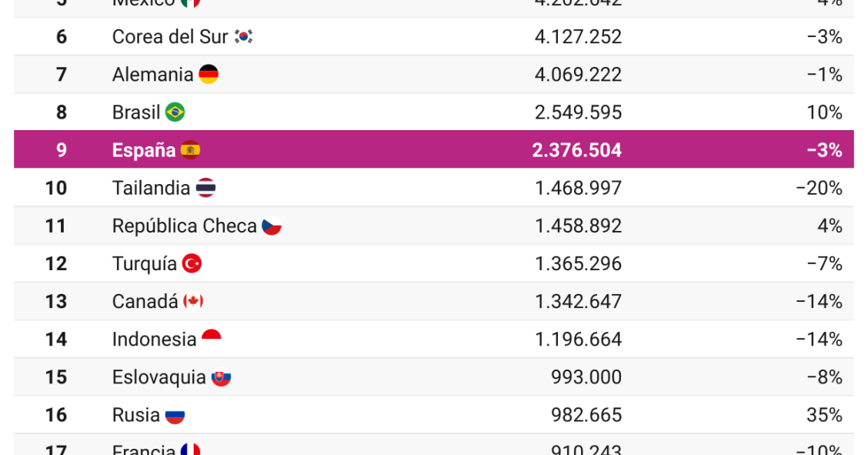
Task: Click Rusia's 35% change value
Action: tap(825, 415)
